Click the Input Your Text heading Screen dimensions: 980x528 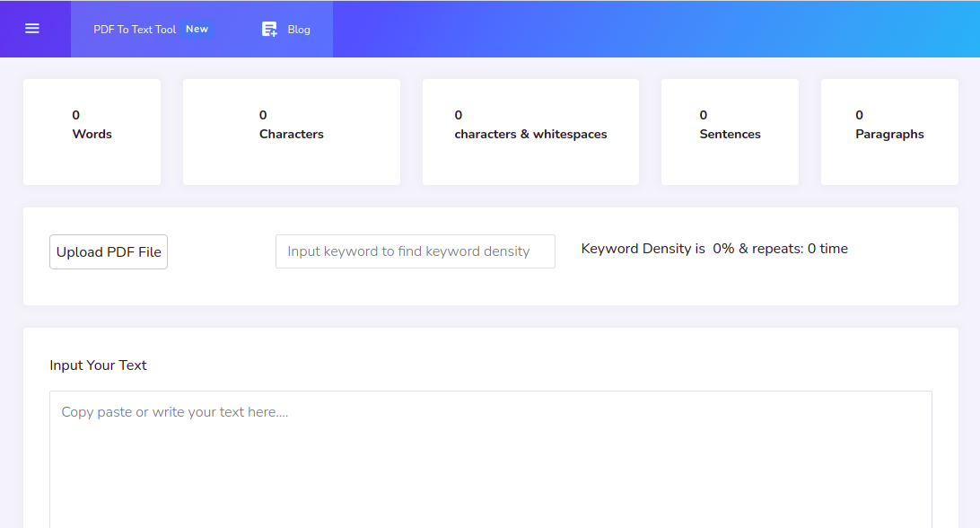[x=98, y=365]
